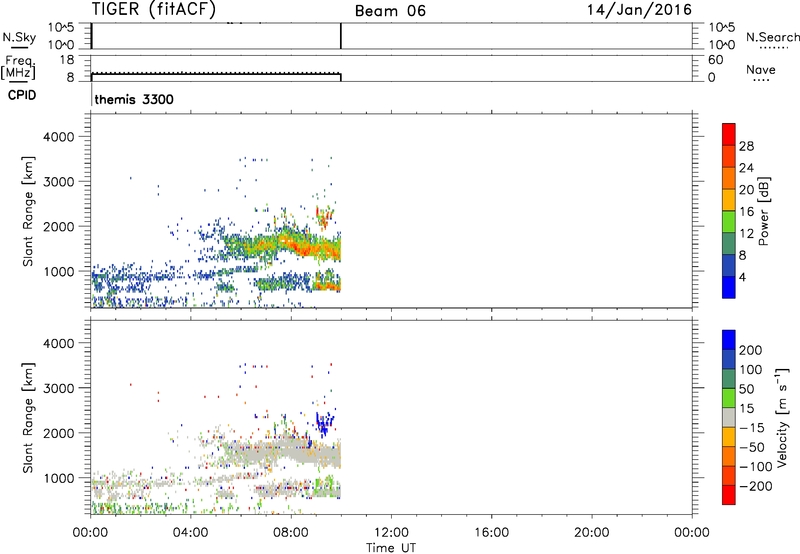Click the '16' power colorbar tick
800x554 pixels.
[746, 212]
